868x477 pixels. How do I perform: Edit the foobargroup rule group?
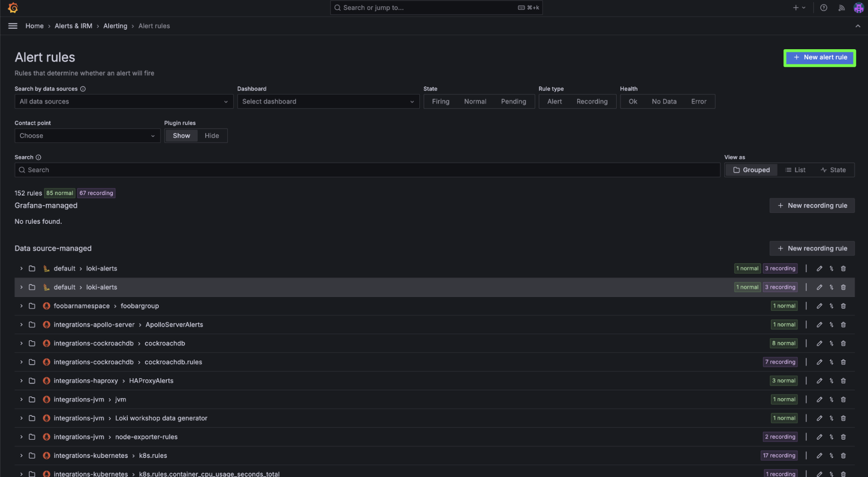pyautogui.click(x=819, y=306)
